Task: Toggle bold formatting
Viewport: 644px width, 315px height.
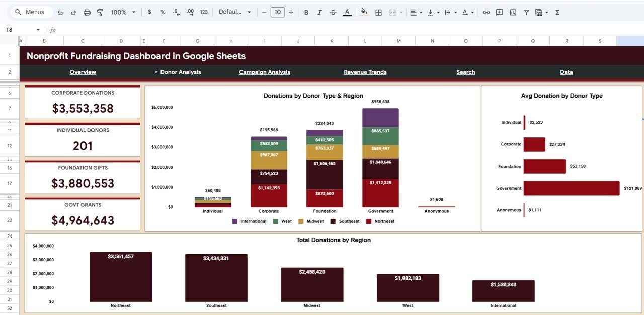Action: pos(306,12)
